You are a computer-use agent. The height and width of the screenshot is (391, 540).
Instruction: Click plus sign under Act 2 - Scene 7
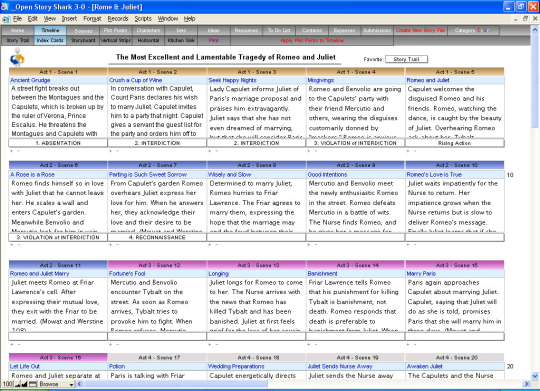(110, 245)
